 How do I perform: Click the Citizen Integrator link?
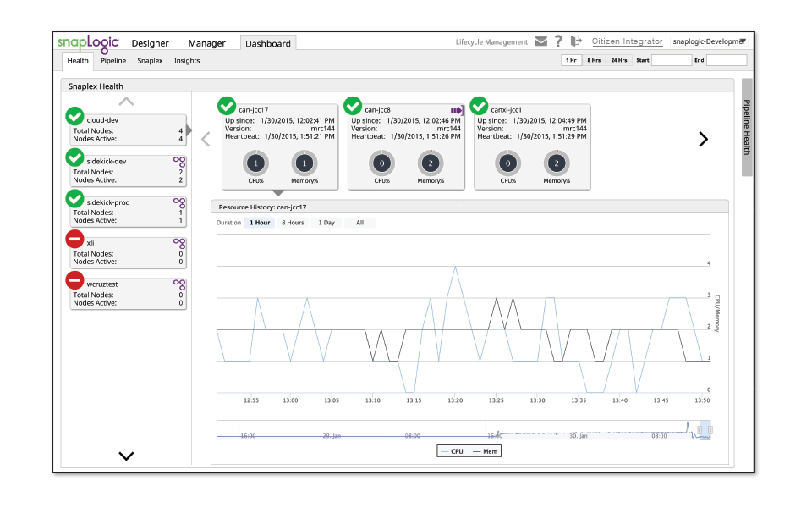tap(628, 40)
